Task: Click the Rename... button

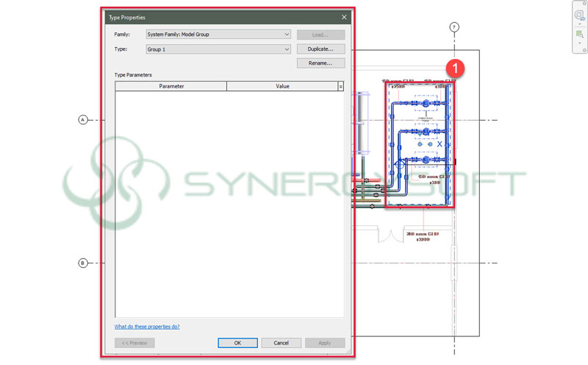Action: pos(320,63)
